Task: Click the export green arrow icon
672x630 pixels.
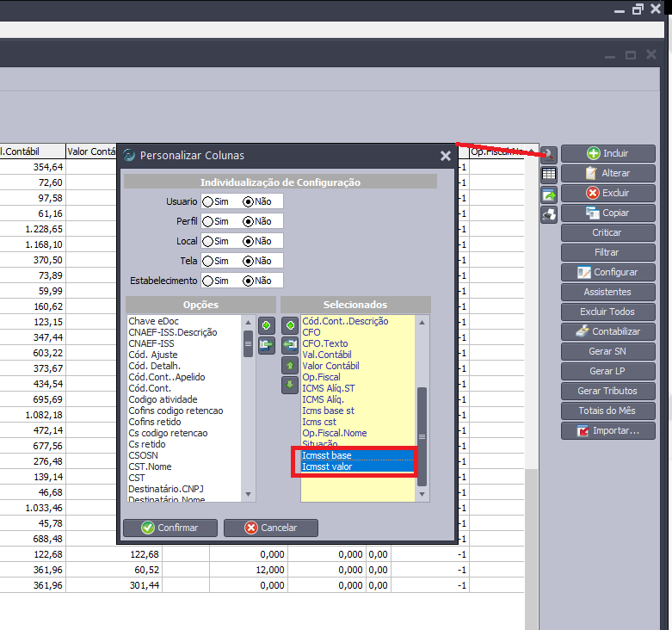Action: coord(549,195)
